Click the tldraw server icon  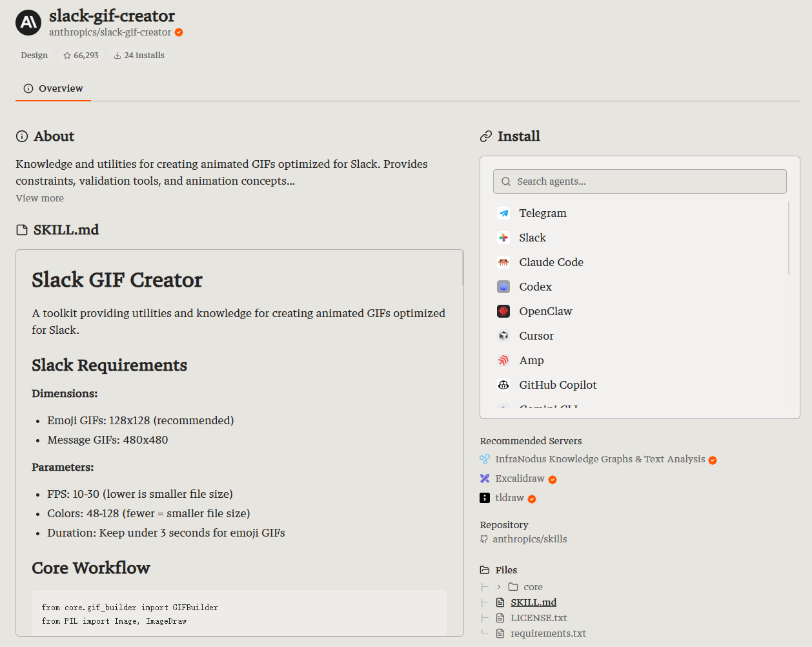[x=485, y=498]
